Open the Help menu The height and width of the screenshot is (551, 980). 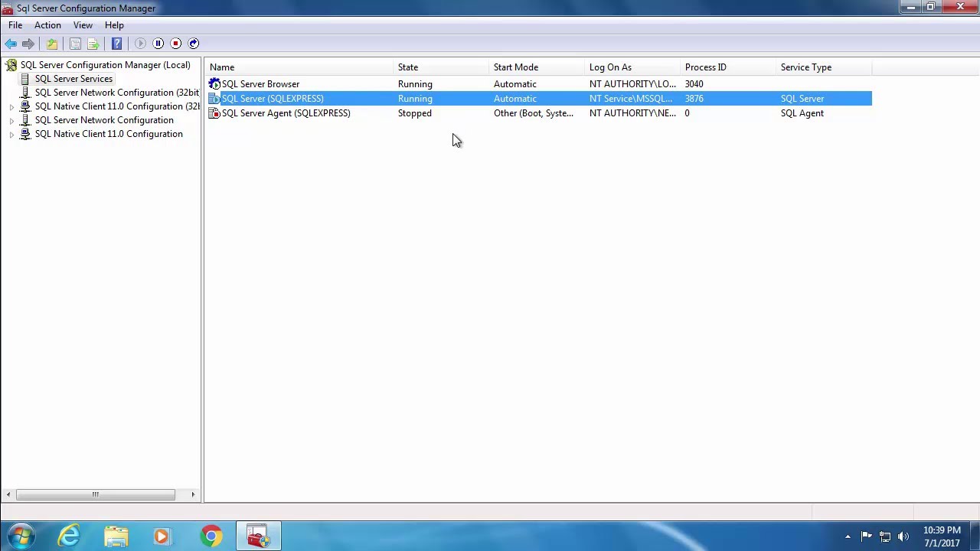coord(114,25)
